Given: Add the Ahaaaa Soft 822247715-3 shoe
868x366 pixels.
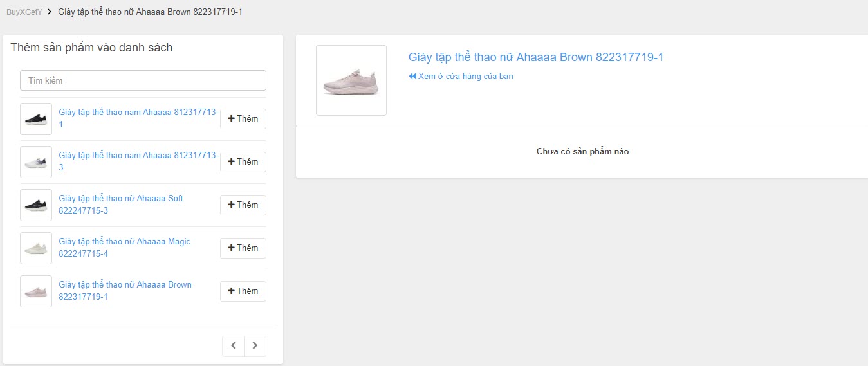Looking at the screenshot, I should click(x=243, y=205).
